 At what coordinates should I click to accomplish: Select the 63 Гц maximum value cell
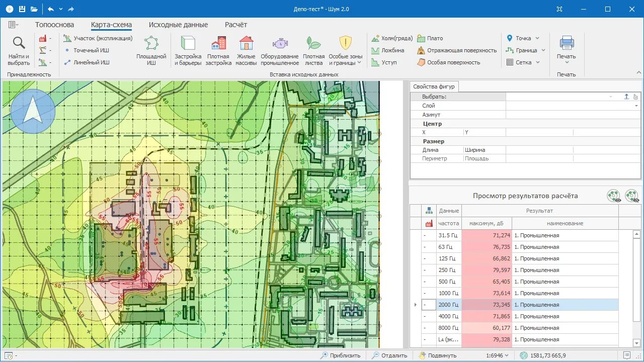[487, 247]
